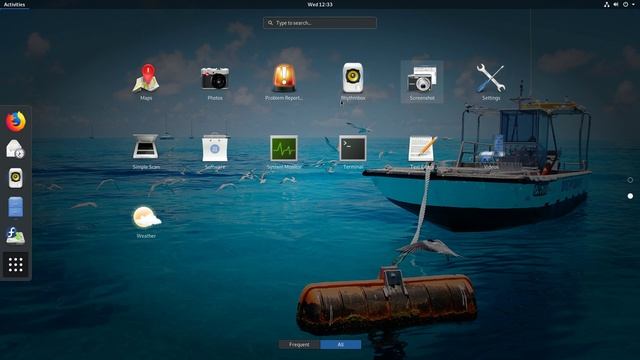Open the Videos app icon
The image size is (640, 360).
(x=491, y=151)
